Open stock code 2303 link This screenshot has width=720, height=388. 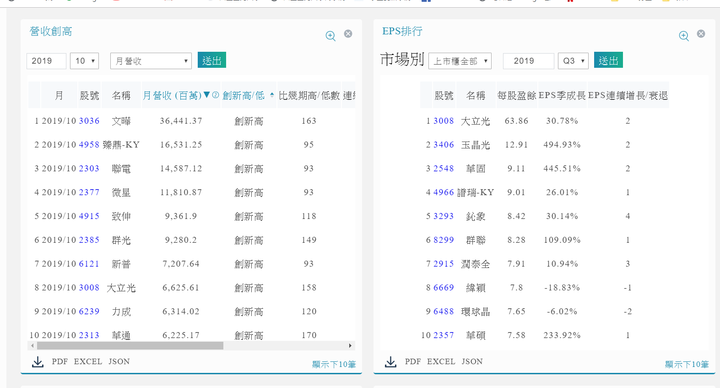(89, 169)
